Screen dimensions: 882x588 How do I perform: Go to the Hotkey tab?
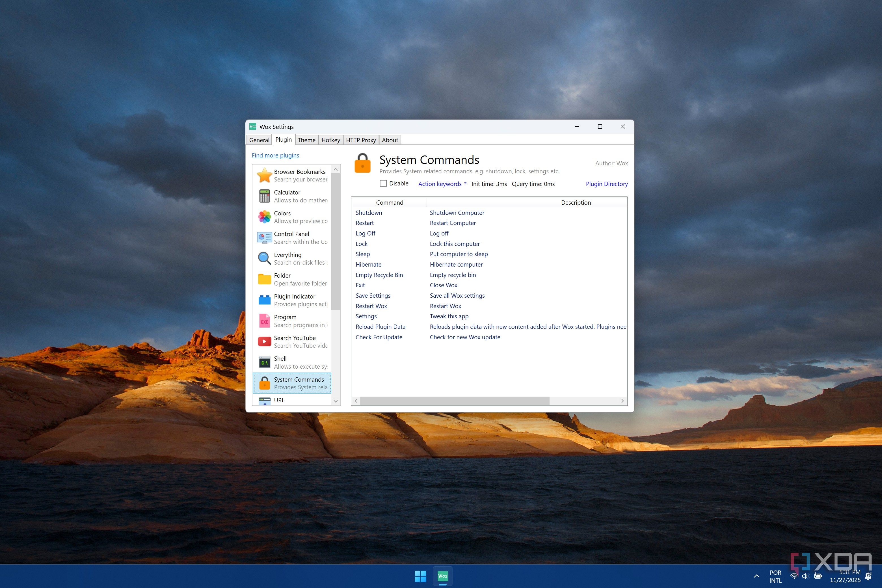click(x=330, y=140)
